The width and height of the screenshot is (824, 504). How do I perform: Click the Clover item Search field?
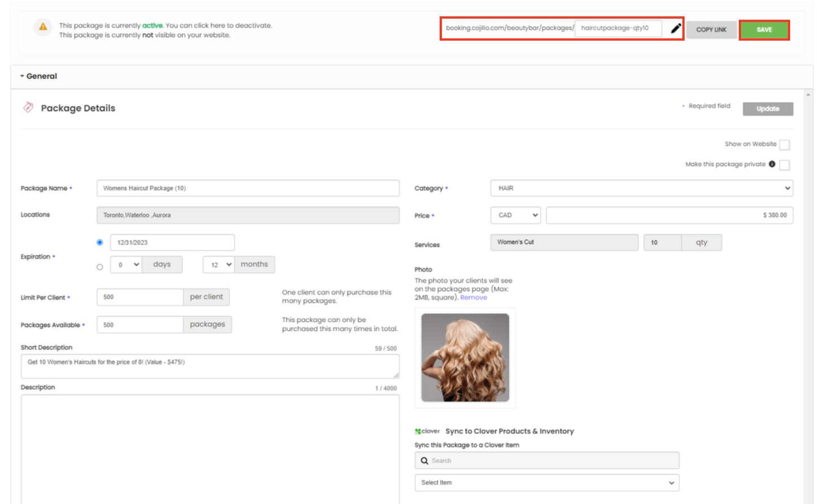(547, 461)
